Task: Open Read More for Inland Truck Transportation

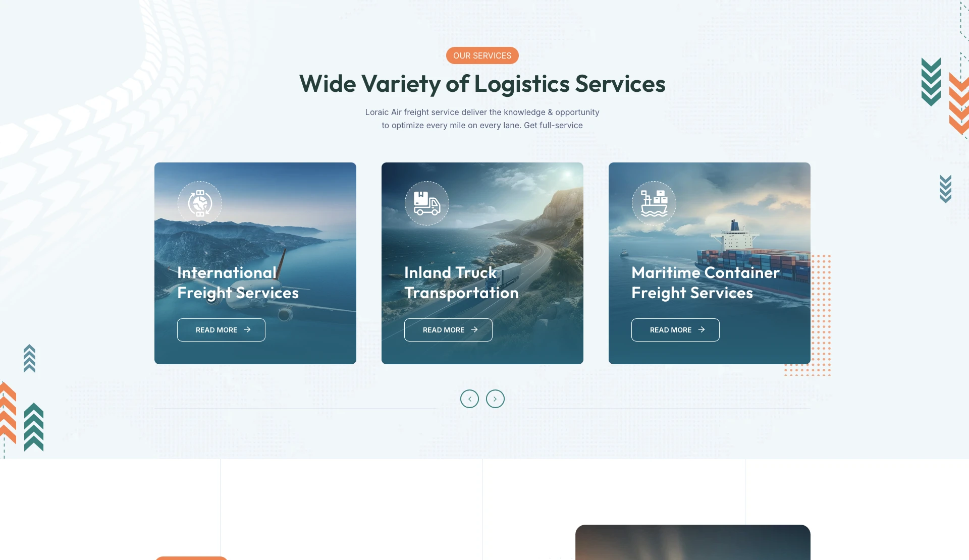Action: [x=448, y=330]
